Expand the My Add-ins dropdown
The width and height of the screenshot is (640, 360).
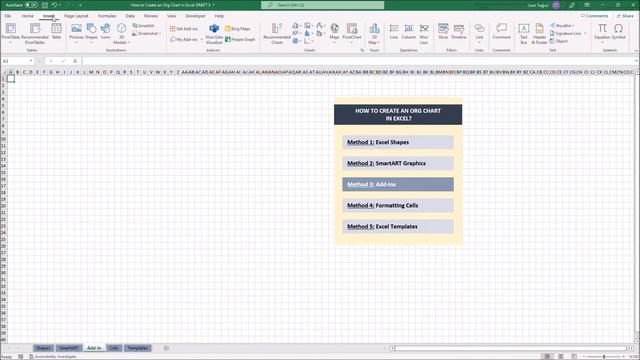point(201,40)
